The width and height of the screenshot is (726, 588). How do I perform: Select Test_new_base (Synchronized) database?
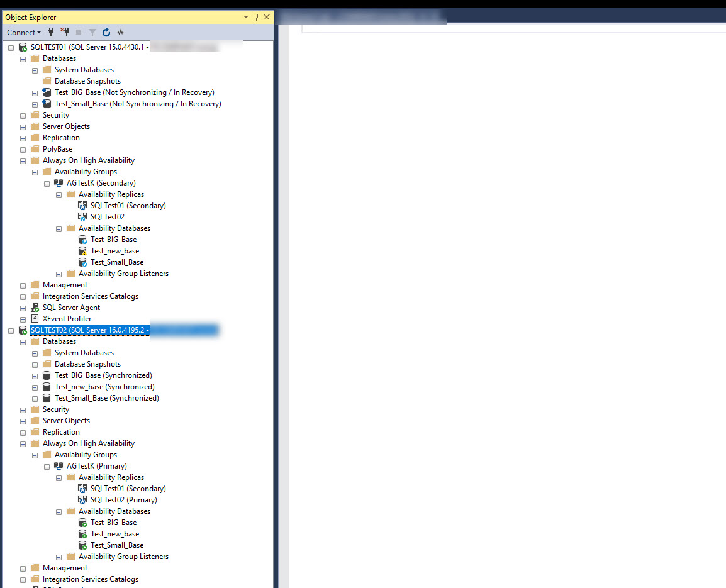pyautogui.click(x=104, y=387)
